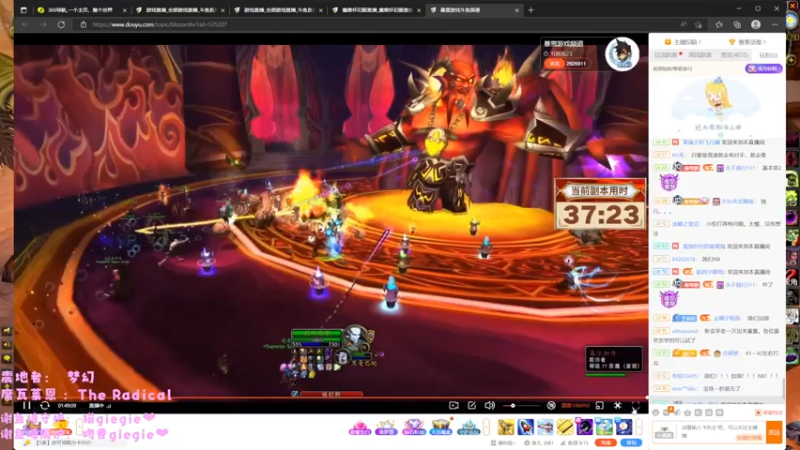Click the browser page reload button
Screen dimensions: 800x450
[61, 24]
